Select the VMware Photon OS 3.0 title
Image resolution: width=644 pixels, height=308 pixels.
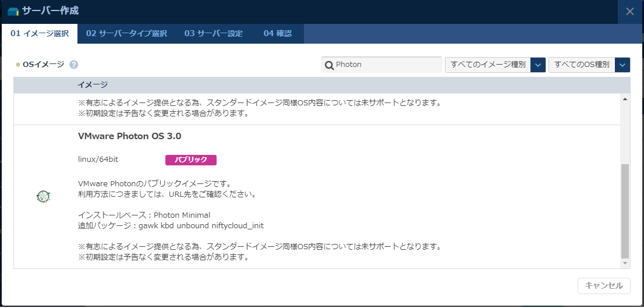(x=129, y=136)
